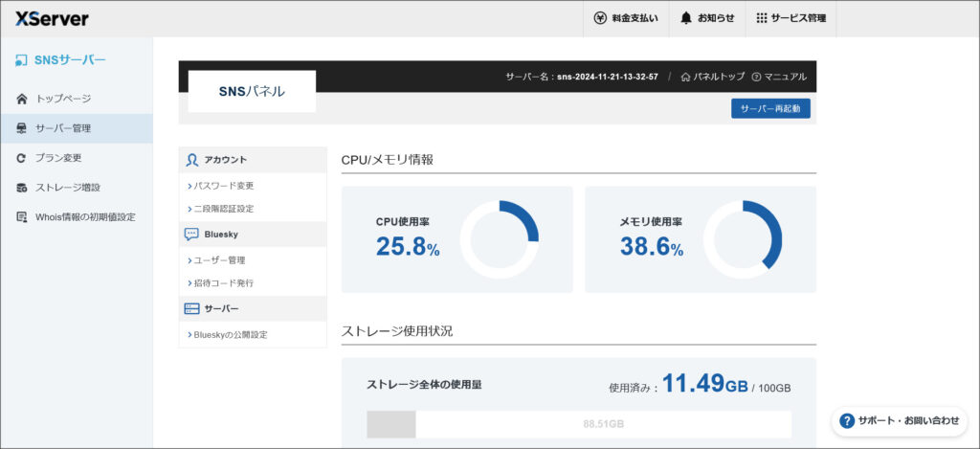Viewport: 980px width, 449px height.
Task: Click the CPU使用率 label
Action: 403,221
